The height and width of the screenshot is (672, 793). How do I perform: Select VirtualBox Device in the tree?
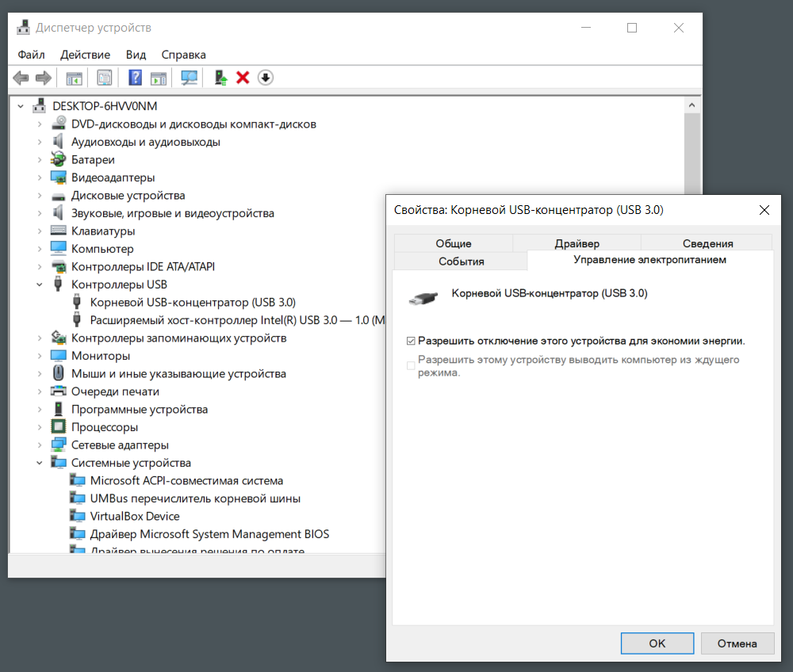coord(134,516)
